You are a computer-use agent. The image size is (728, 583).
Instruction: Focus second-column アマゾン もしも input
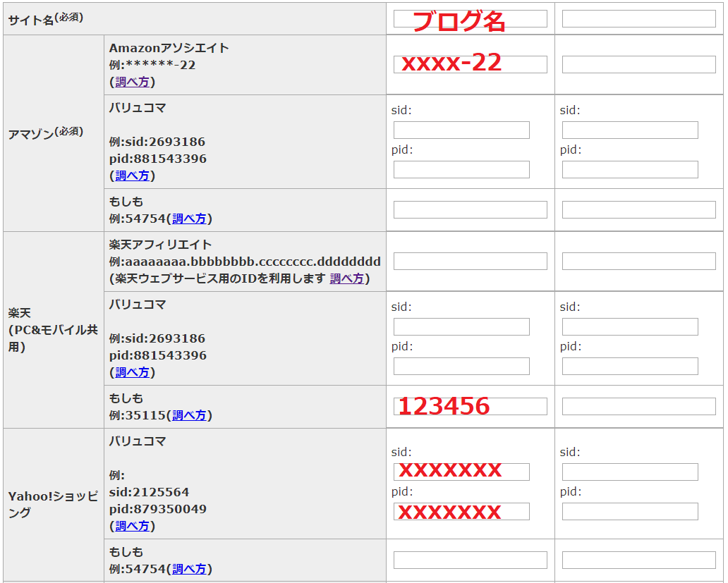coord(639,209)
